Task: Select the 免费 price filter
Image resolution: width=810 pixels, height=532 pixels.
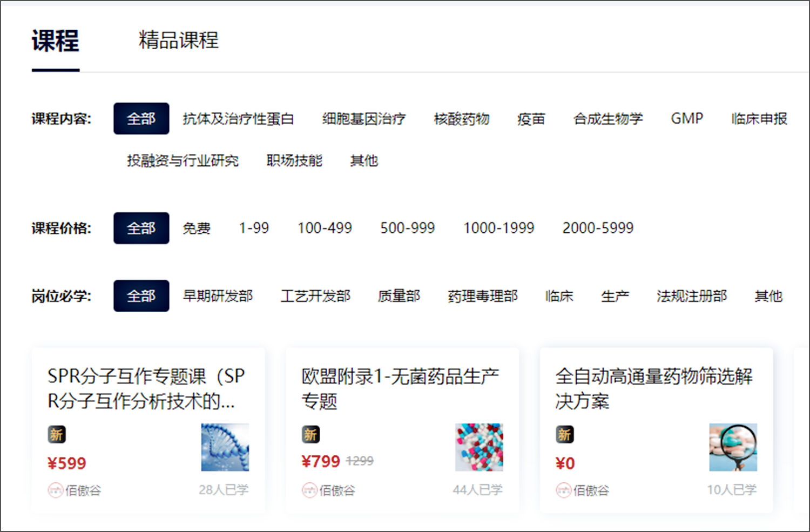Action: (x=197, y=228)
